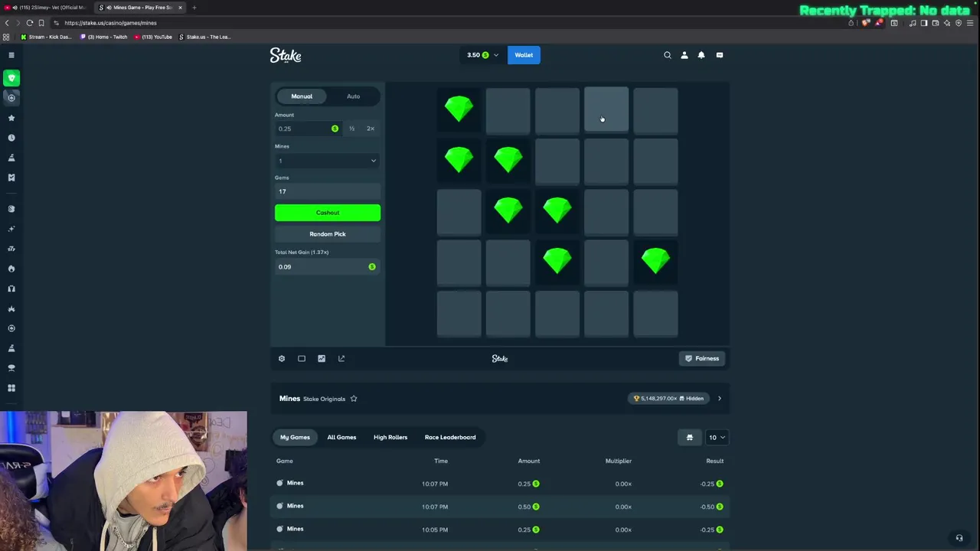Open the chat panel icon
This screenshot has height=551, width=980.
pos(720,55)
